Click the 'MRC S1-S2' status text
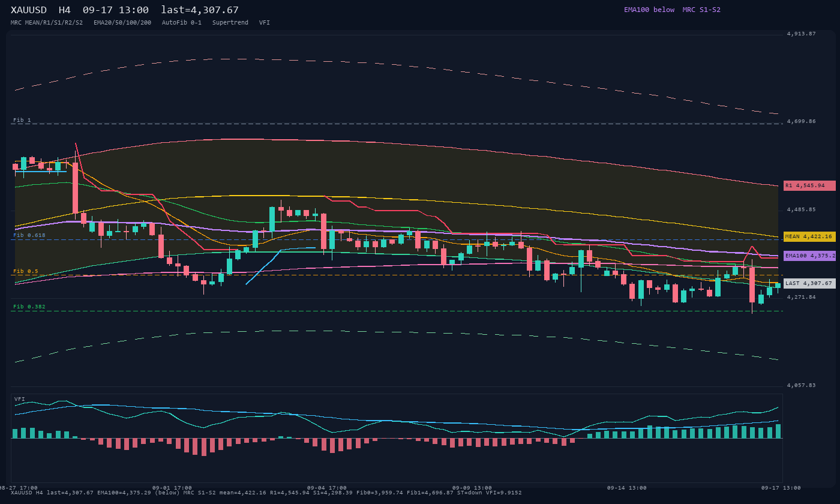840x504 pixels. click(x=701, y=10)
